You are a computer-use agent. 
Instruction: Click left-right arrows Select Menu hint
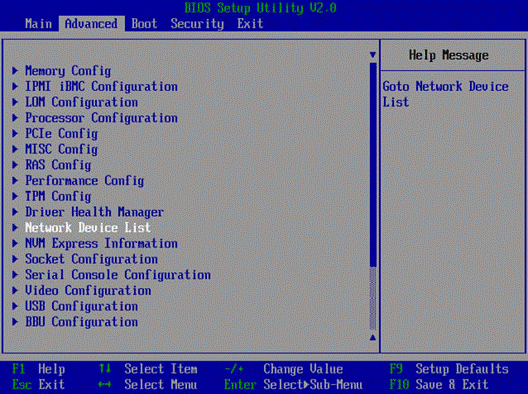pyautogui.click(x=148, y=385)
